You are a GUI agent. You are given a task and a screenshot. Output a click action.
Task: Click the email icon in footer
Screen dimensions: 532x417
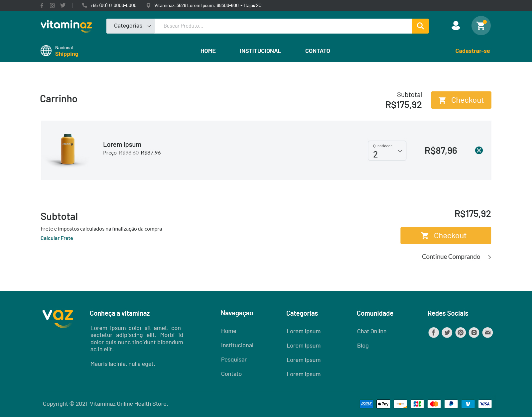(487, 333)
